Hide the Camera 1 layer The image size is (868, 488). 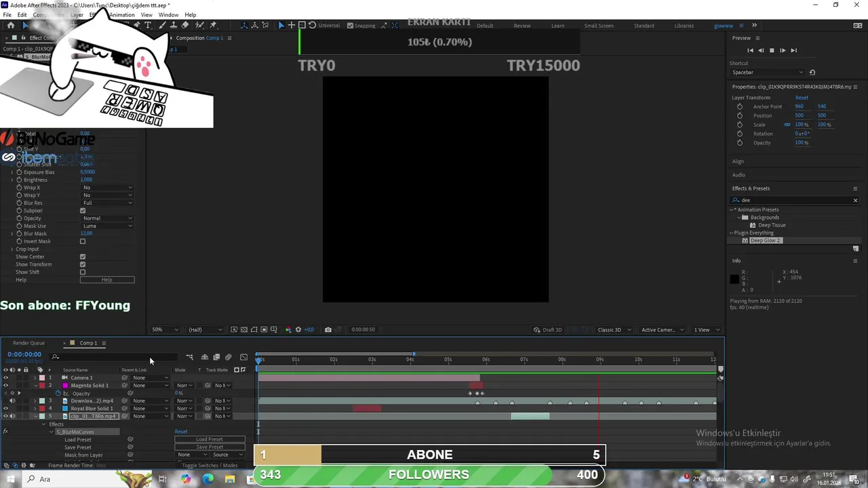[5, 378]
